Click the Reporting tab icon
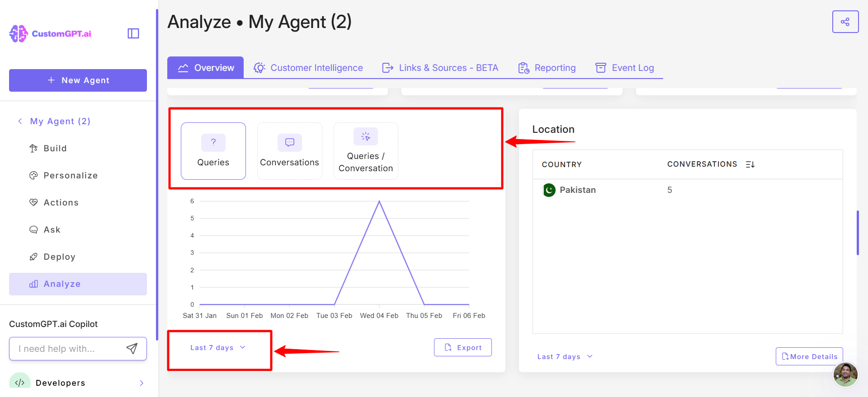868x397 pixels. pyautogui.click(x=524, y=68)
